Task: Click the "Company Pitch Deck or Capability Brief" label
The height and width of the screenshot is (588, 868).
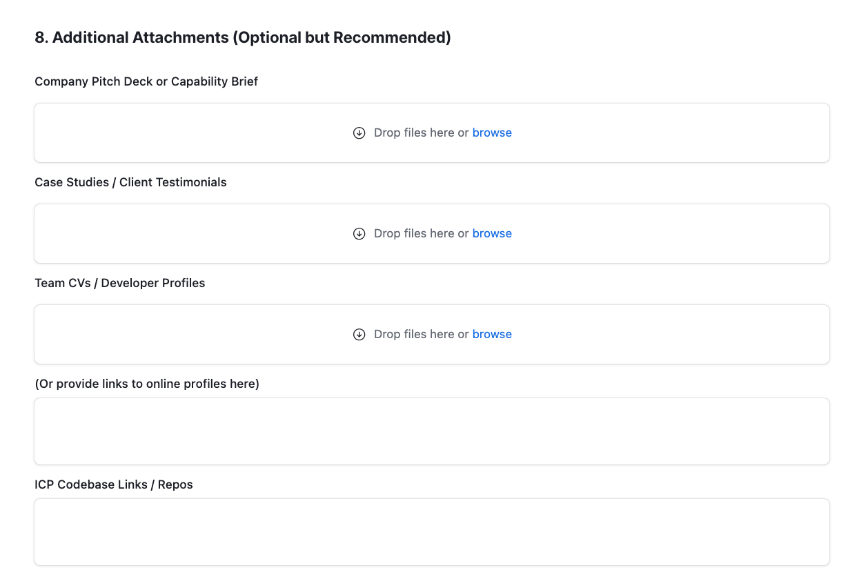Action: click(x=146, y=81)
